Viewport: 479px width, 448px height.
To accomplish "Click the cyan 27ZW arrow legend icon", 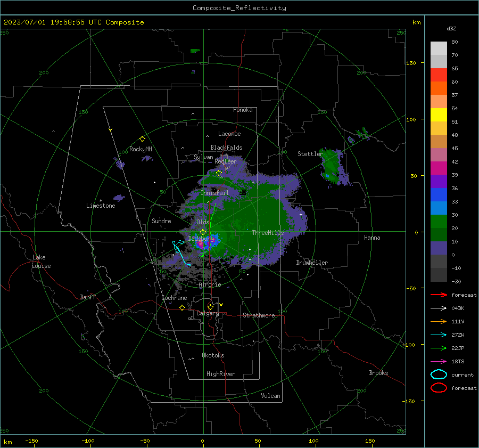I will pyautogui.click(x=439, y=335).
